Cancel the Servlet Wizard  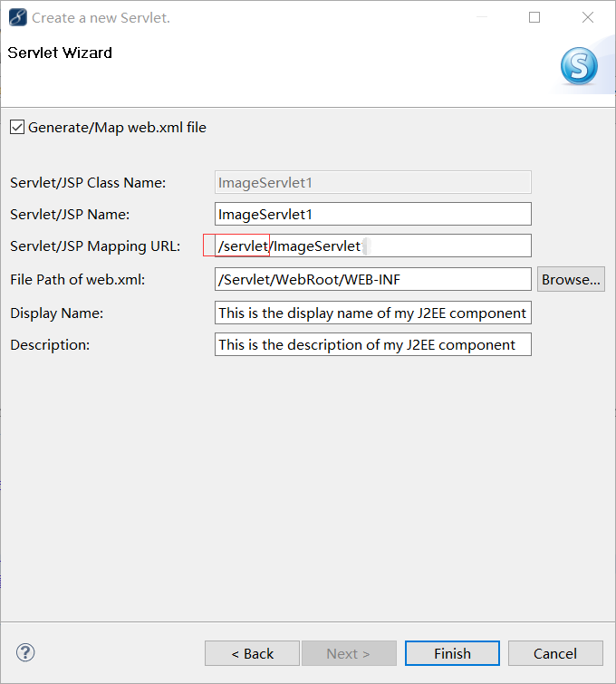pos(555,653)
